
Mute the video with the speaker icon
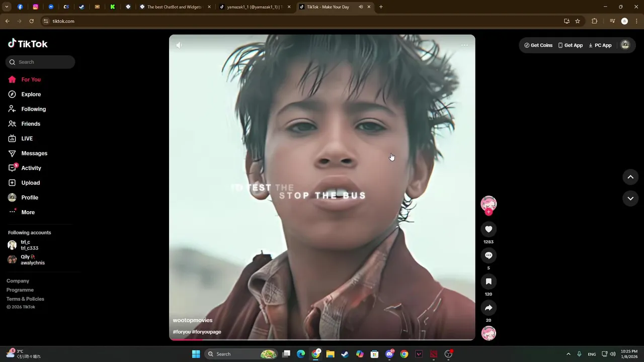click(179, 45)
